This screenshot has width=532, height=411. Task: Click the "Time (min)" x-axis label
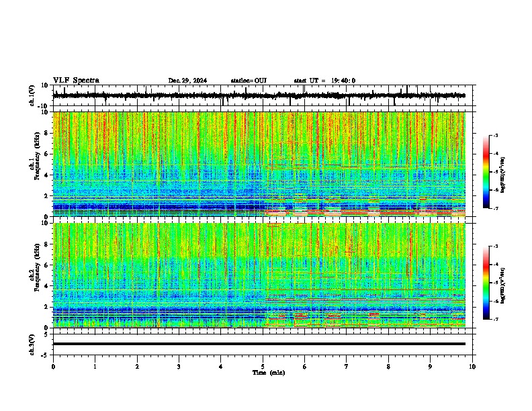tap(269, 373)
